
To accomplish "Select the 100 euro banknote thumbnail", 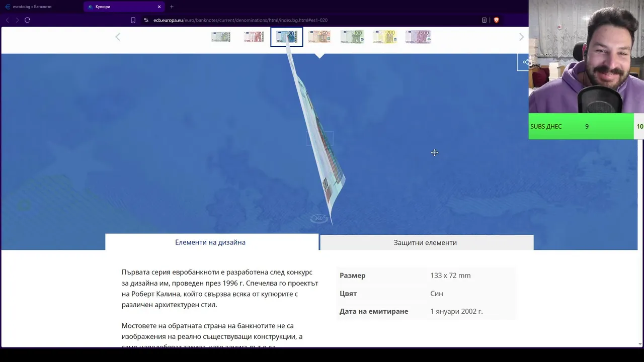I will click(x=352, y=37).
